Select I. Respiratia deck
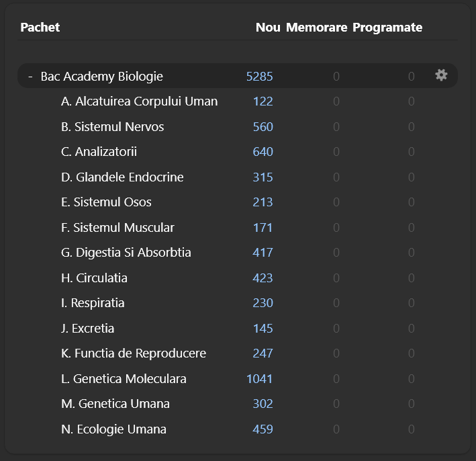 [x=93, y=303]
